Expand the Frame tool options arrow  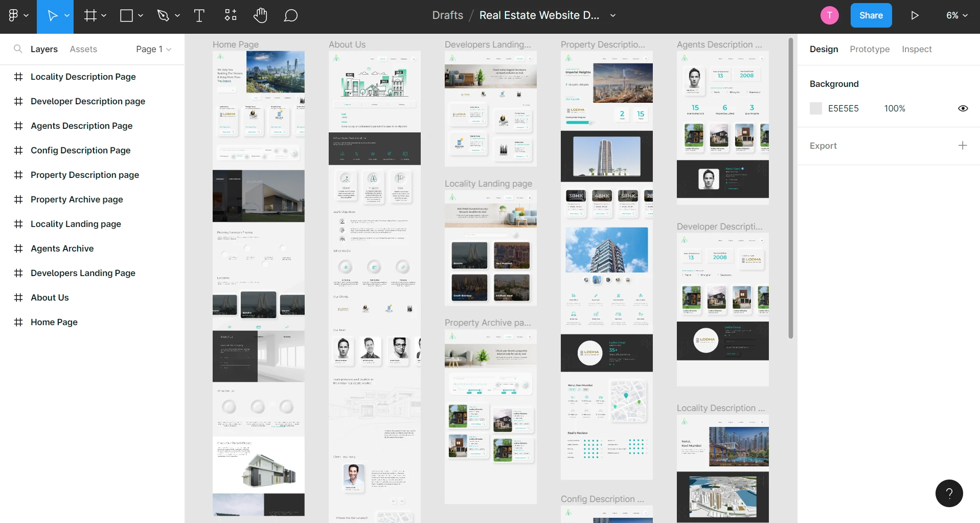pos(104,16)
